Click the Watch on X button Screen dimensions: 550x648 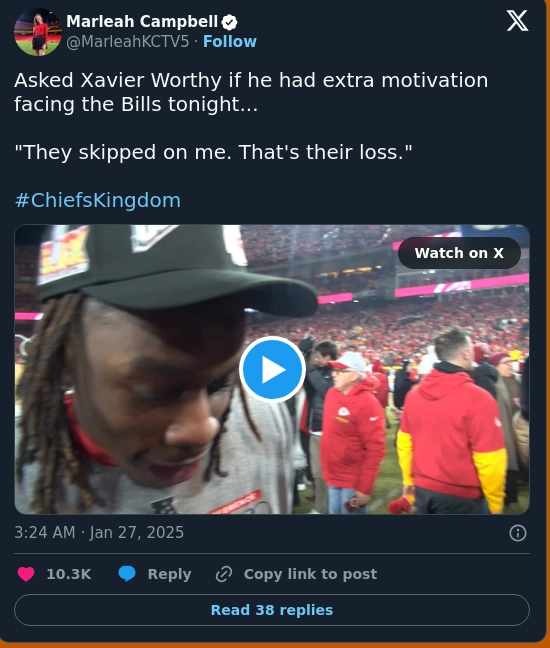tap(459, 253)
